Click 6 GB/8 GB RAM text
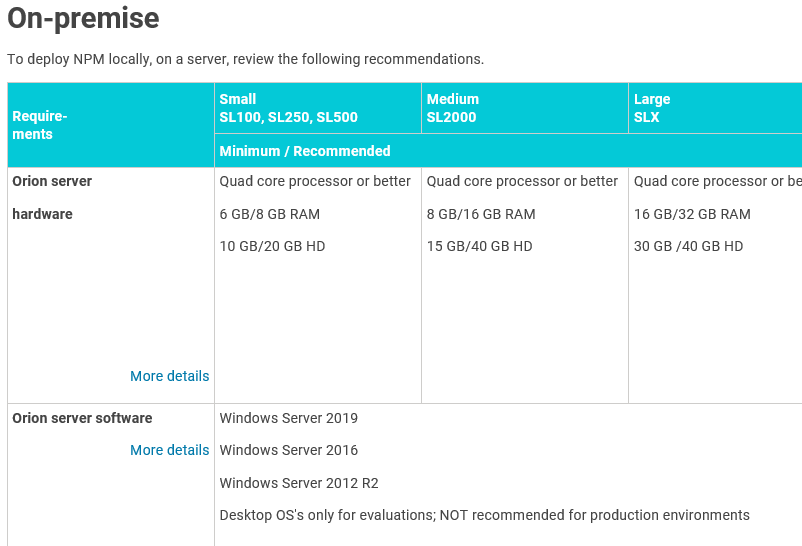This screenshot has width=802, height=546. point(270,214)
